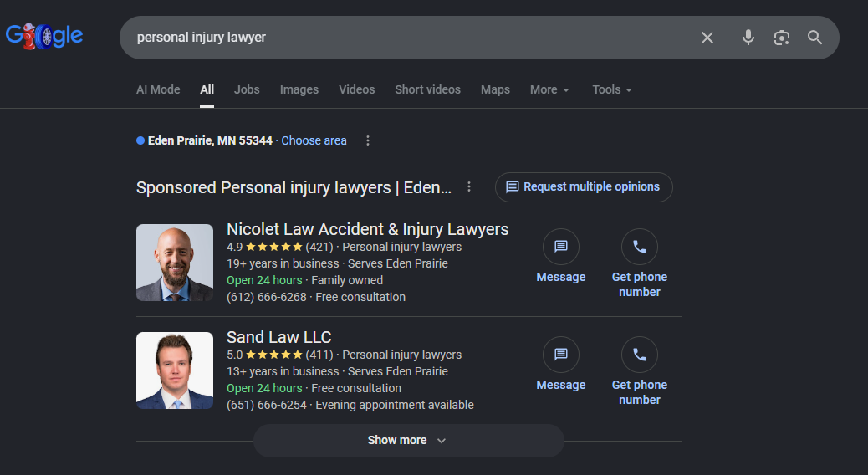Click phone number (651) 666-6254
868x475 pixels.
tap(266, 406)
